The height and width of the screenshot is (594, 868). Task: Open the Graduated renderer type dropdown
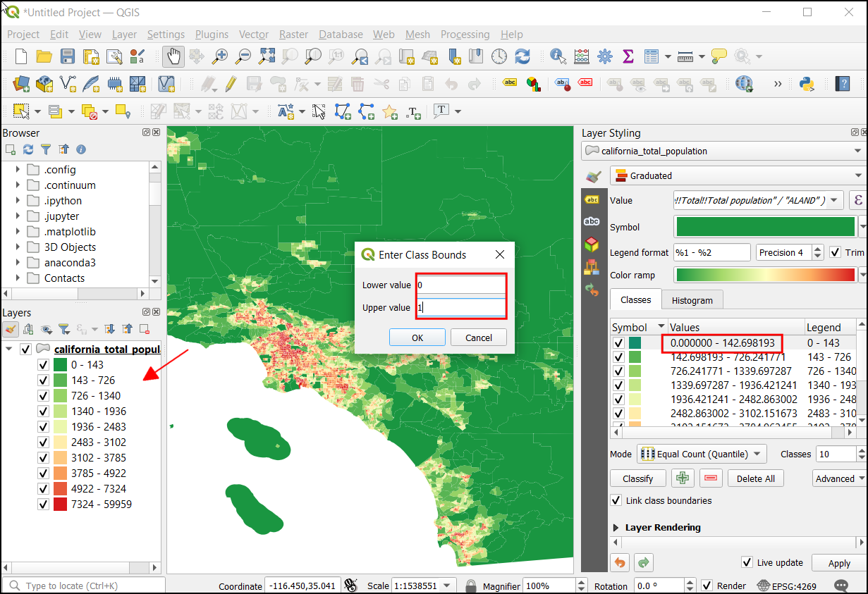736,175
